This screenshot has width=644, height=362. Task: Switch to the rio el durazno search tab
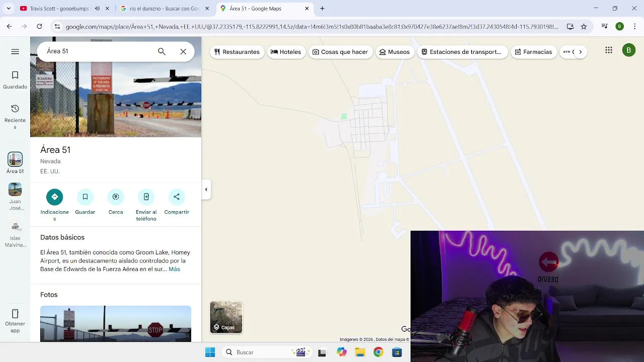tap(165, 9)
